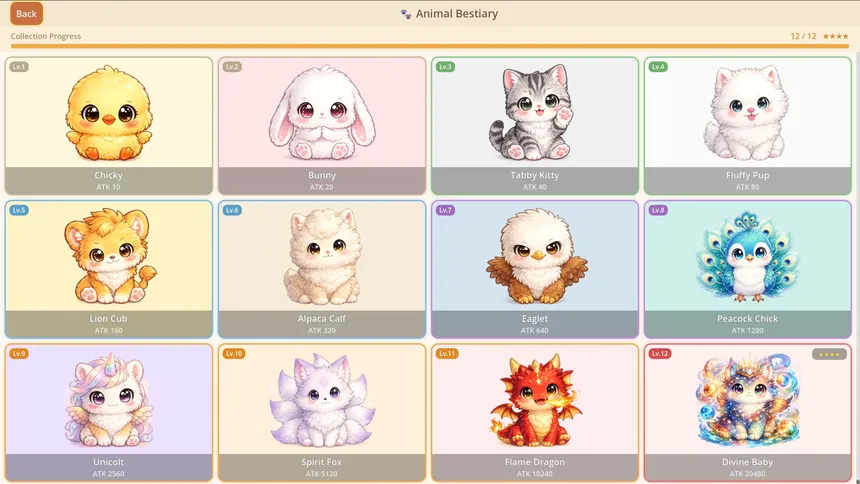This screenshot has height=484, width=860.
Task: Select the Bunny white rabbit illustration
Action: (x=322, y=113)
